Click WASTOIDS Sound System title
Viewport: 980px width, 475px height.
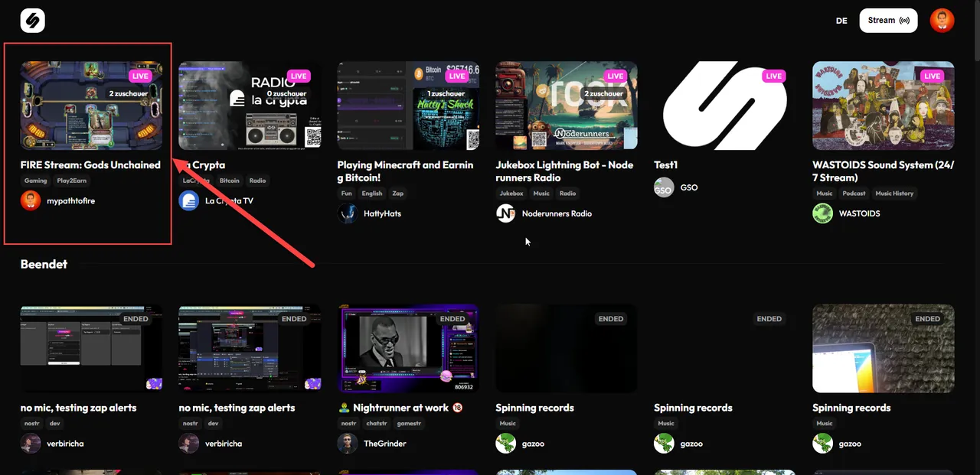(884, 171)
